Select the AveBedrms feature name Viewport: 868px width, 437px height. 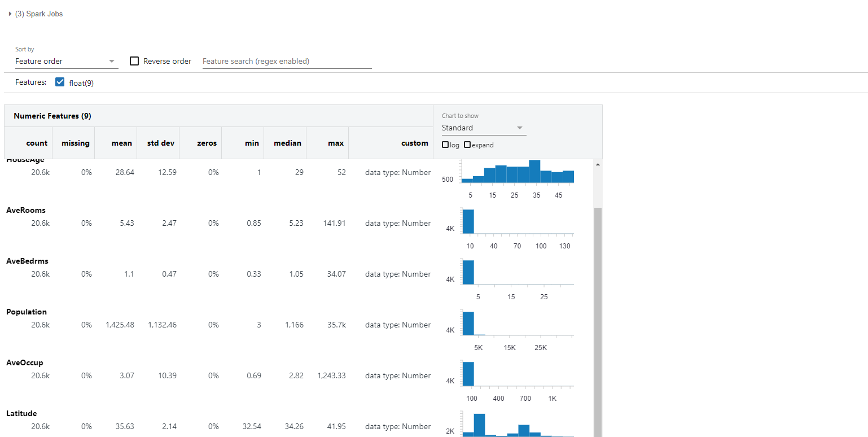[x=27, y=261]
